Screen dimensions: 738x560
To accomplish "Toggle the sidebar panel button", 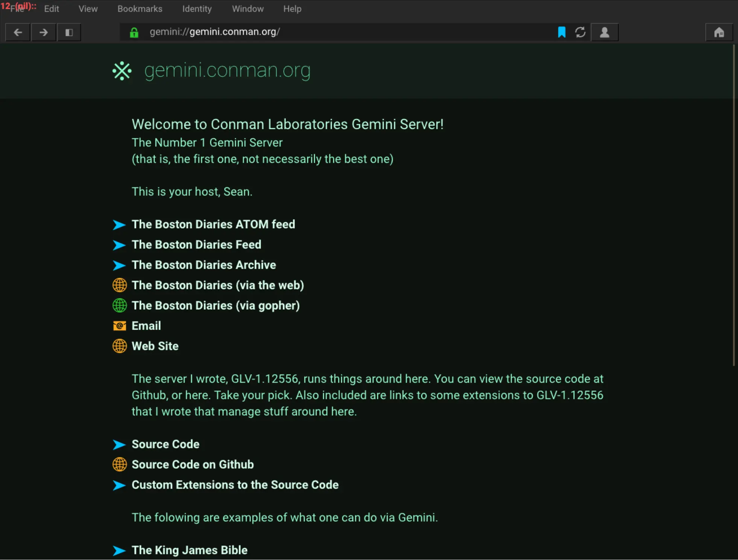I will click(69, 32).
